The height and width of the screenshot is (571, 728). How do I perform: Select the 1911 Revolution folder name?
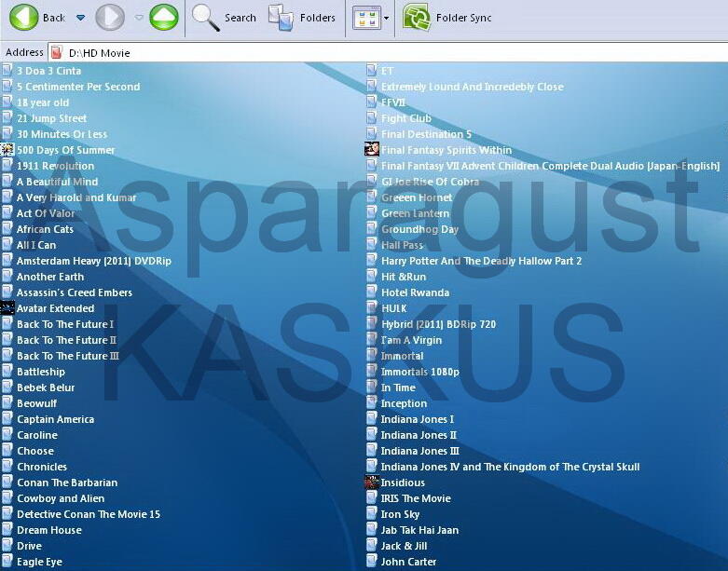click(x=55, y=166)
